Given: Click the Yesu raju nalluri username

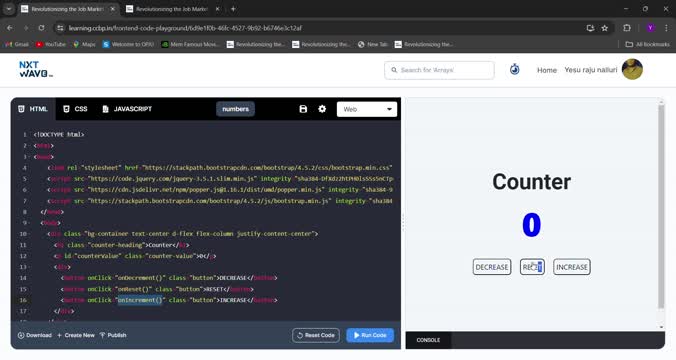Looking at the screenshot, I should [591, 70].
